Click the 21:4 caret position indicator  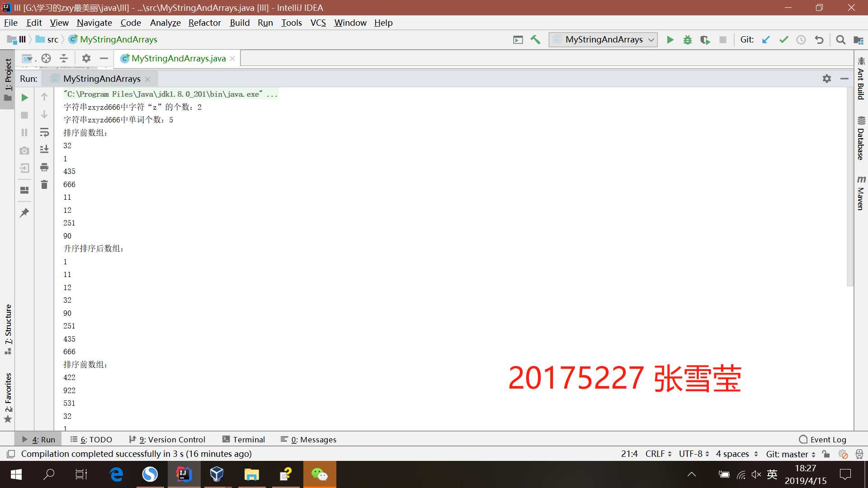coord(629,454)
